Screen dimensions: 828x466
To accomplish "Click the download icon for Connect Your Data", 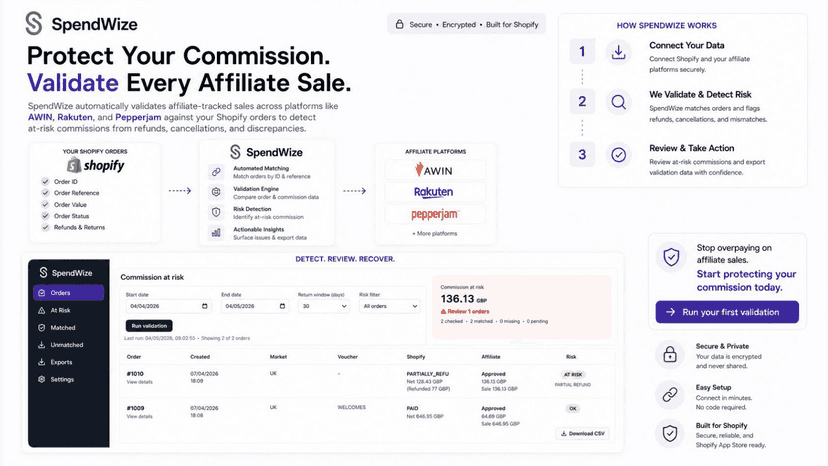I will (618, 52).
